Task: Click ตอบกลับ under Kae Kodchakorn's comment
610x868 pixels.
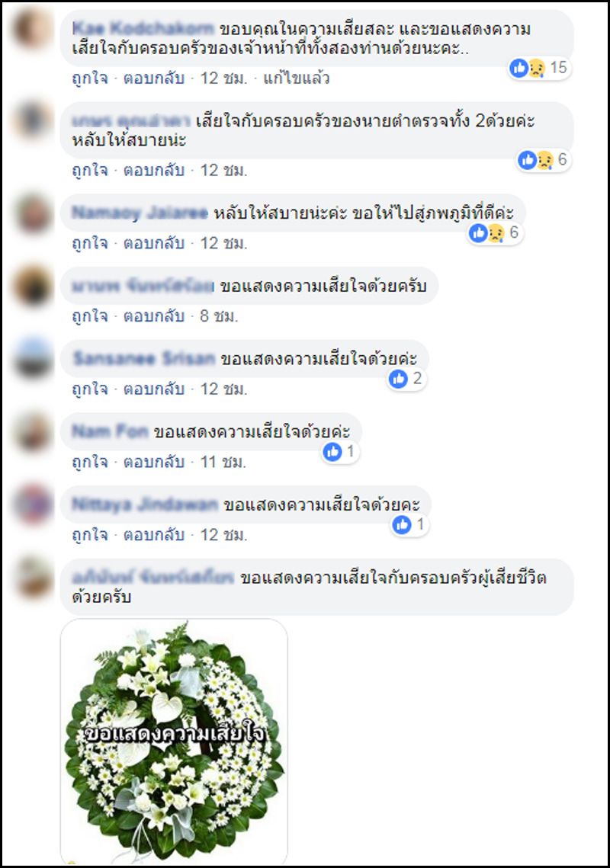Action: click(x=153, y=78)
